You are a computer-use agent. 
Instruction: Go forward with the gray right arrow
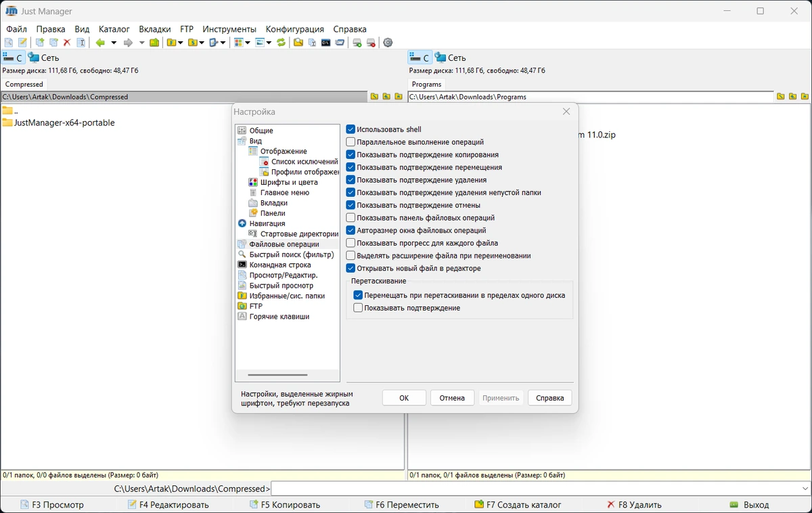coord(128,43)
